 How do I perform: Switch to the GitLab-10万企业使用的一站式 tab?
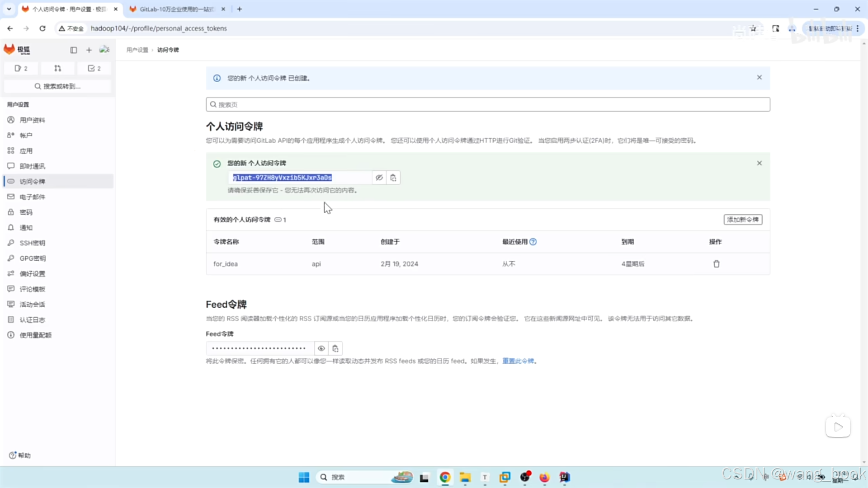pyautogui.click(x=176, y=9)
